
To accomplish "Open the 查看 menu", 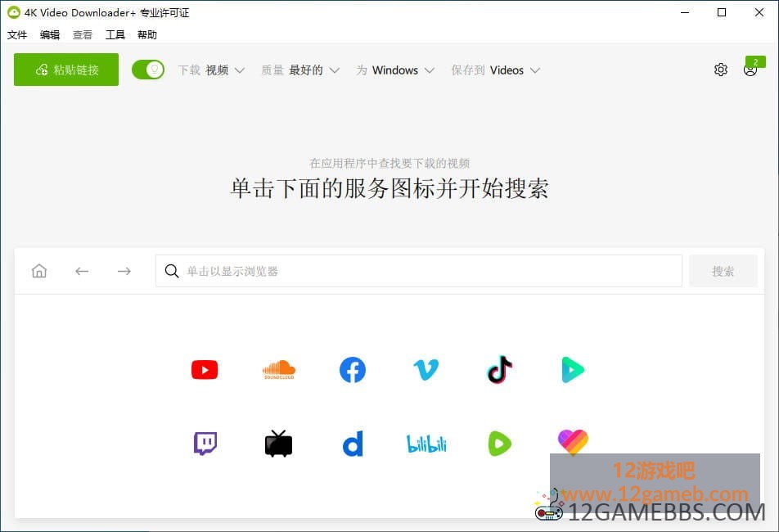I will [83, 34].
